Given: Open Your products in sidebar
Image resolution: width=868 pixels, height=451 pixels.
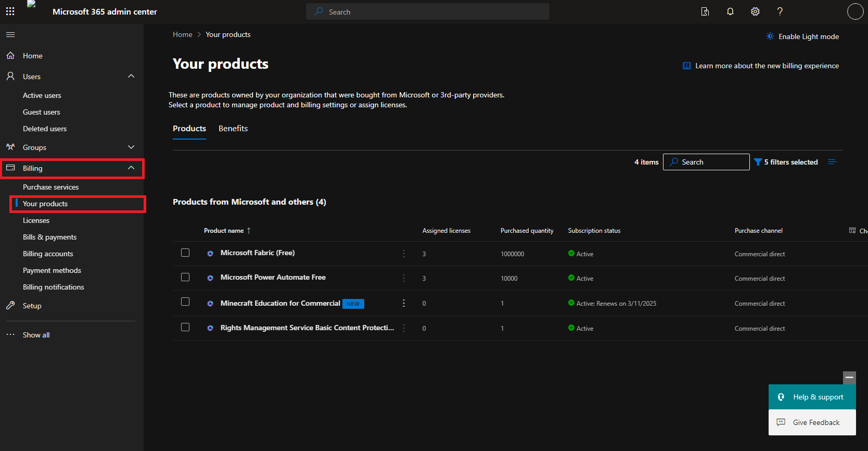Looking at the screenshot, I should [45, 204].
